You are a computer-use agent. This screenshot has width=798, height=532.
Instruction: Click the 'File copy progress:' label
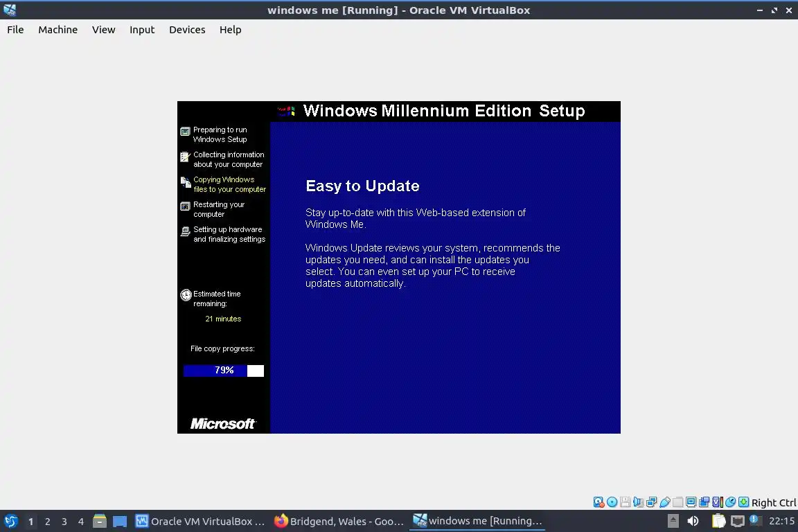[x=222, y=348]
